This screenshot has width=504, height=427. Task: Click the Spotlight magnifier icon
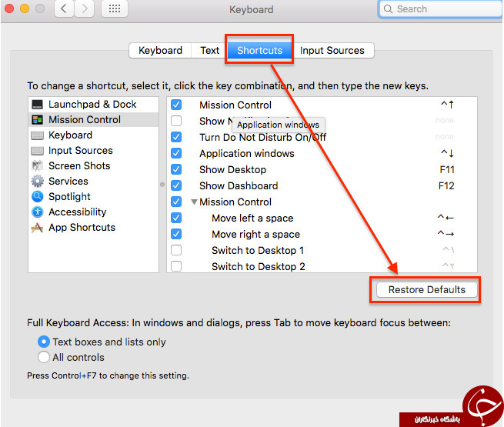37,196
